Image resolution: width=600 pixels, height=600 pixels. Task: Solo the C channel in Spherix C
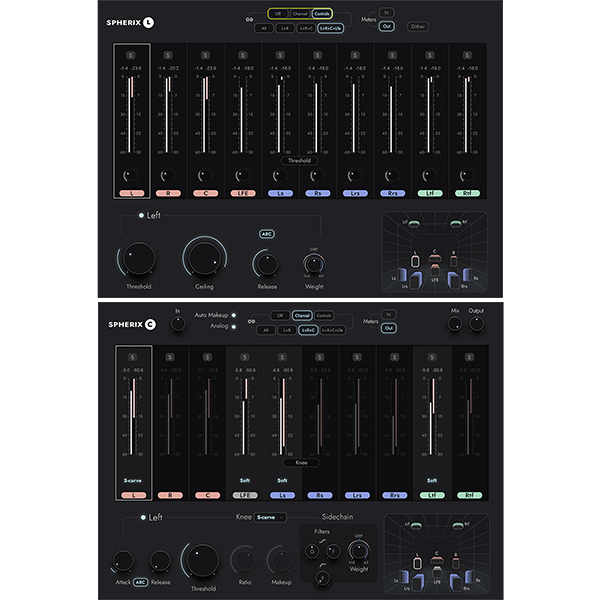(207, 357)
